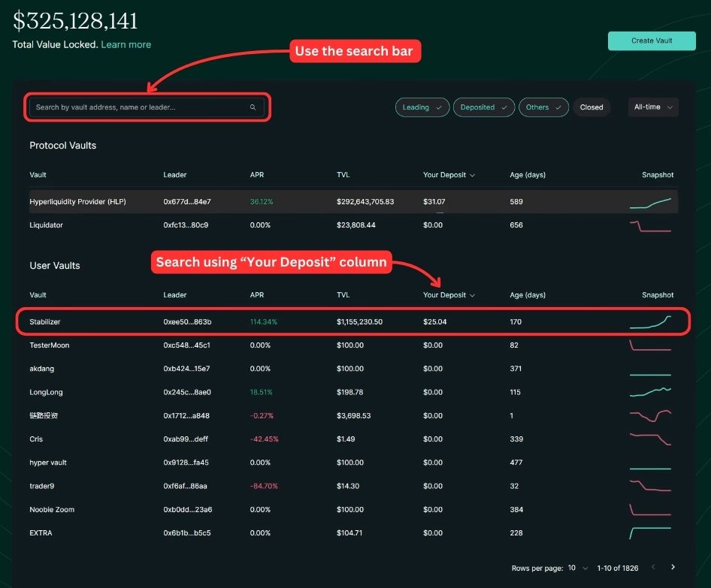Click deposit value $31.07
711x588 pixels.
click(434, 201)
